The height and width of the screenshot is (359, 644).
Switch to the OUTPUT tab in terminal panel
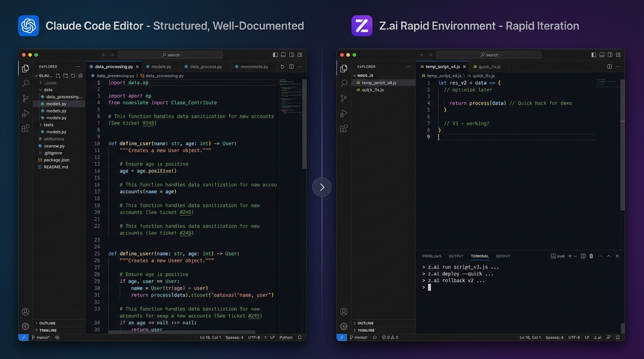coord(456,256)
